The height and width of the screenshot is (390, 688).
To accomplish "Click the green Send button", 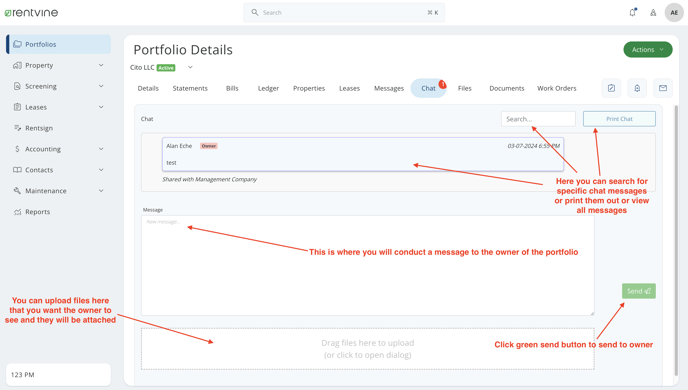I will 638,291.
